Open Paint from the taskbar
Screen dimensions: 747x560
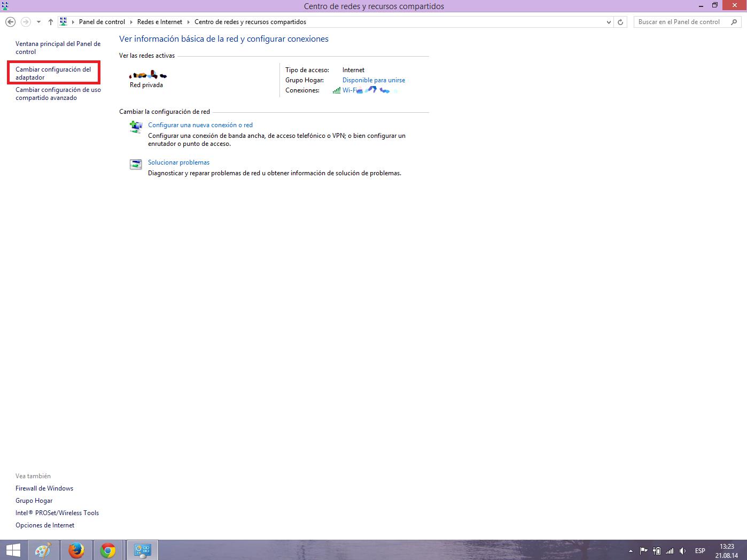tap(43, 550)
